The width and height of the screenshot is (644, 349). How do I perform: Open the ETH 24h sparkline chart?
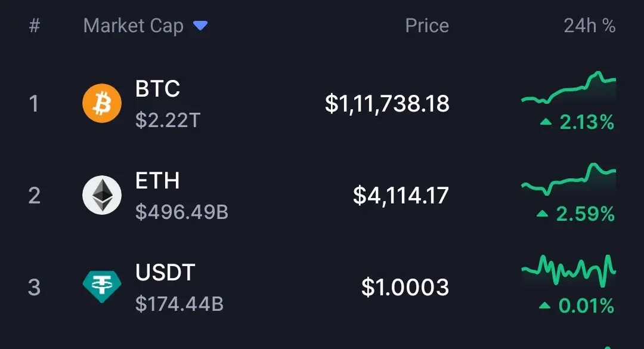[568, 180]
